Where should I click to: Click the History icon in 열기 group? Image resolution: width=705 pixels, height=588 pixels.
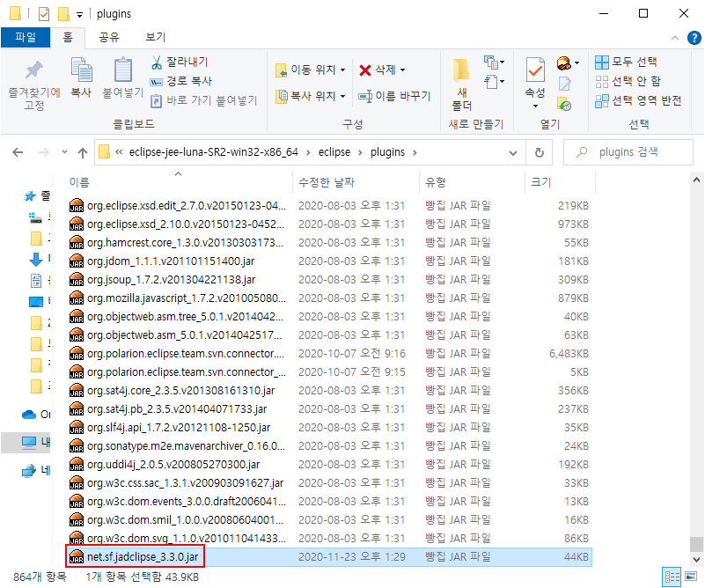[564, 104]
